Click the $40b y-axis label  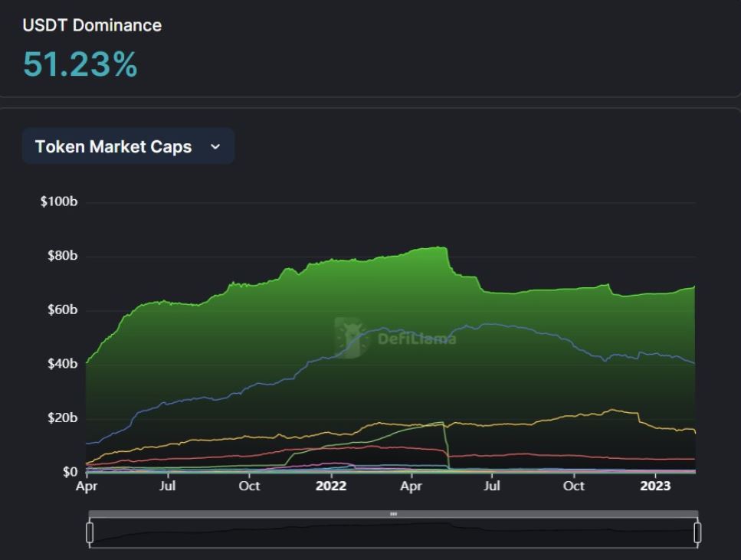tap(62, 364)
